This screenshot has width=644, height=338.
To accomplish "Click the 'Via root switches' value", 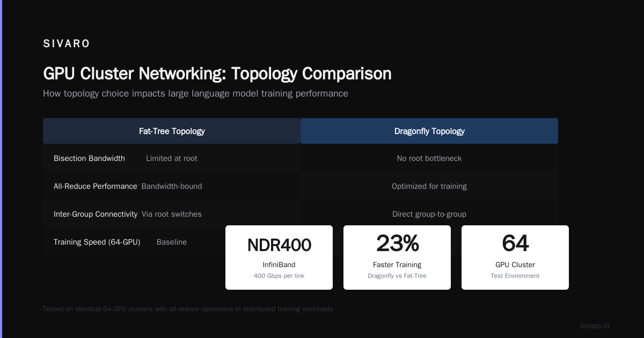I will tap(172, 214).
